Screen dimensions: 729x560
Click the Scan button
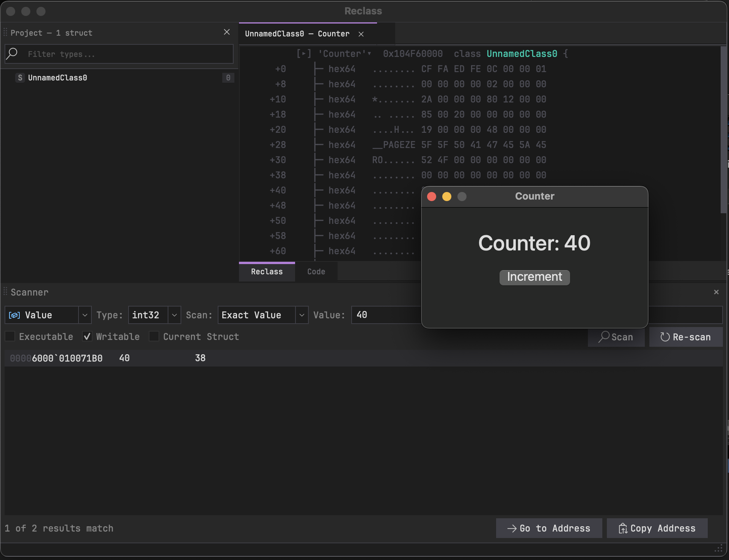tap(616, 337)
